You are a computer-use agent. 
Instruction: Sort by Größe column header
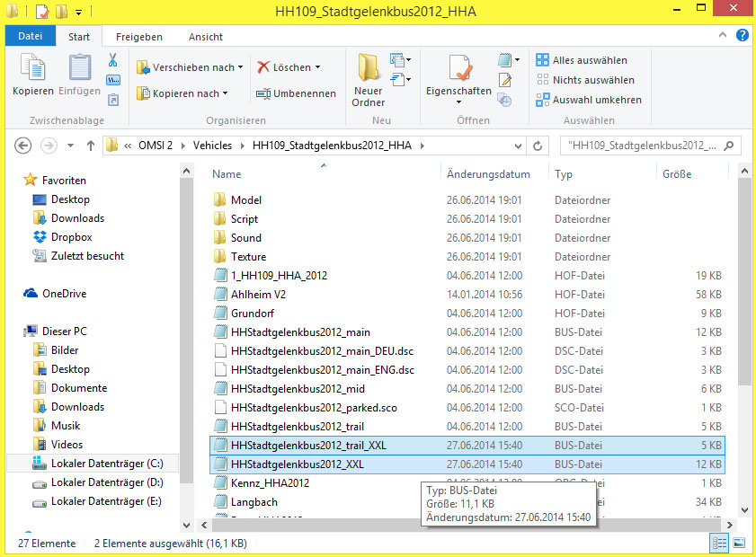click(x=677, y=174)
